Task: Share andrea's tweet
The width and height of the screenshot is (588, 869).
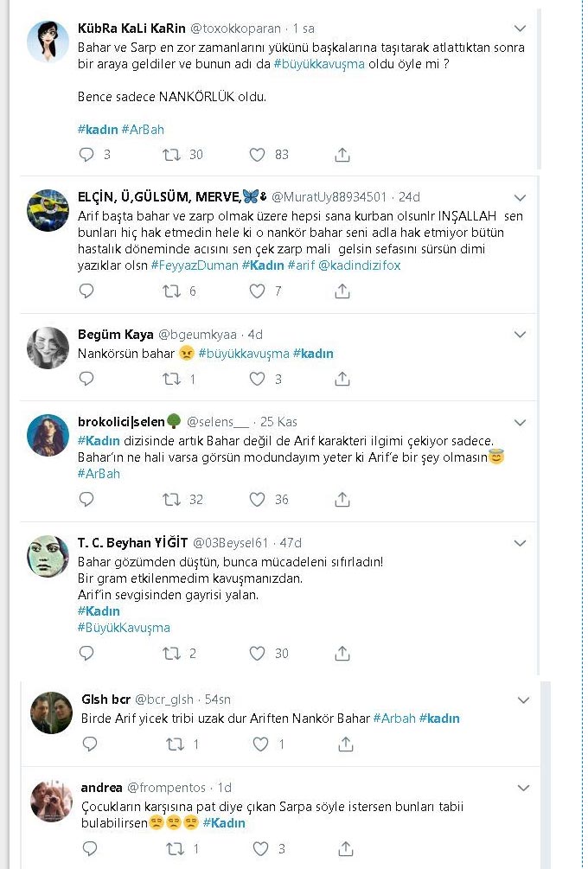Action: coord(345,848)
